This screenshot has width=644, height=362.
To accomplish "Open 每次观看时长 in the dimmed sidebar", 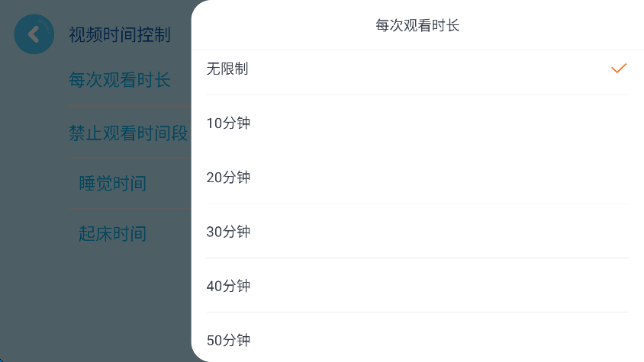I will coord(120,80).
